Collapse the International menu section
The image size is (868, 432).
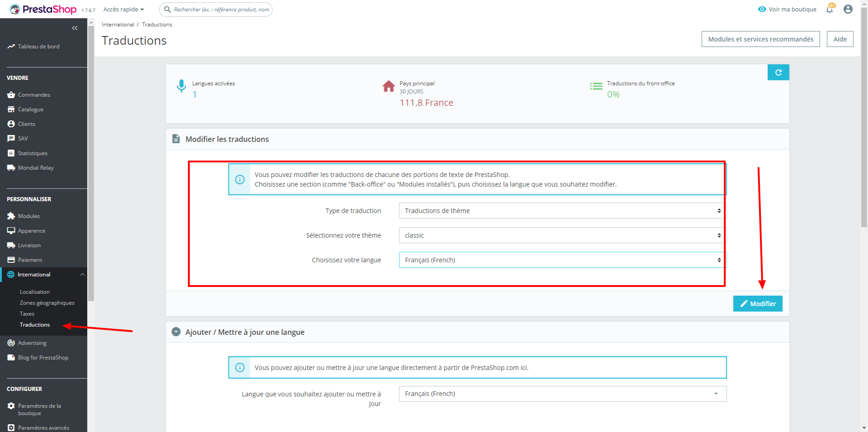click(83, 275)
